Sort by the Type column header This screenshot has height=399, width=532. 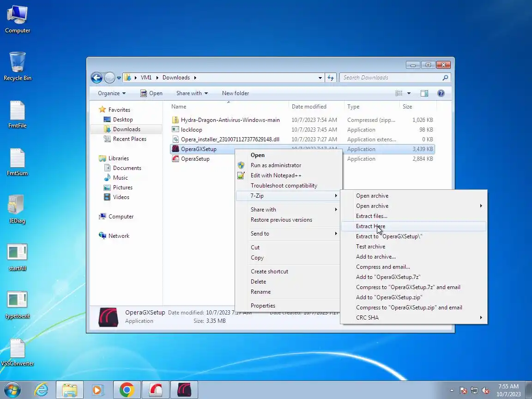click(372, 107)
